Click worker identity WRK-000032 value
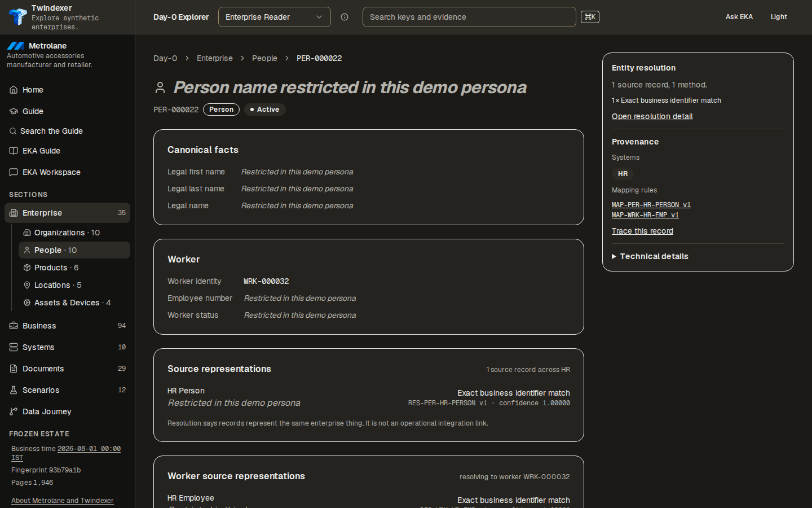Viewport: 812px width, 508px height. 266,281
